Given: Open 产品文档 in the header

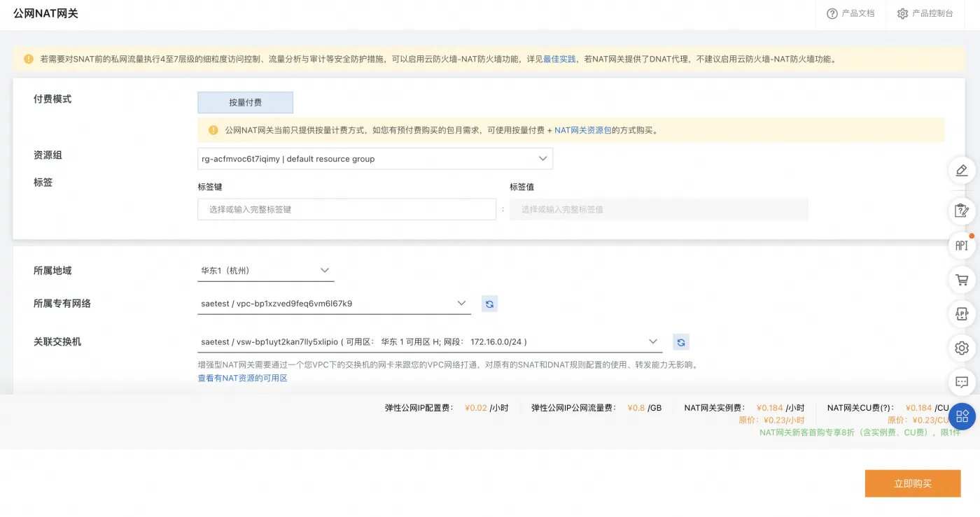Looking at the screenshot, I should [858, 13].
